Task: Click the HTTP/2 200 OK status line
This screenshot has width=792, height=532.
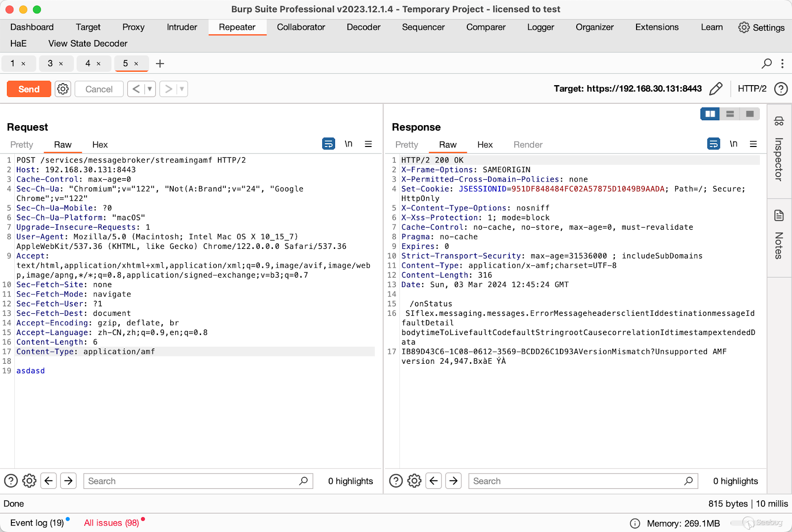Action: pos(432,160)
